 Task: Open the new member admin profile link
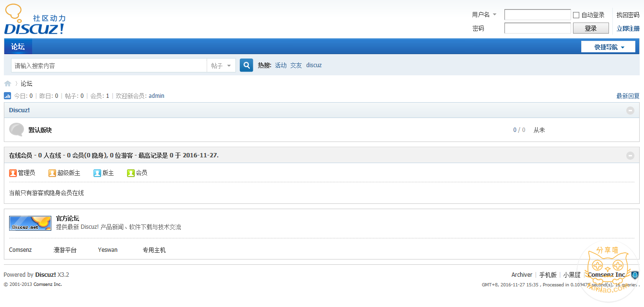click(156, 96)
